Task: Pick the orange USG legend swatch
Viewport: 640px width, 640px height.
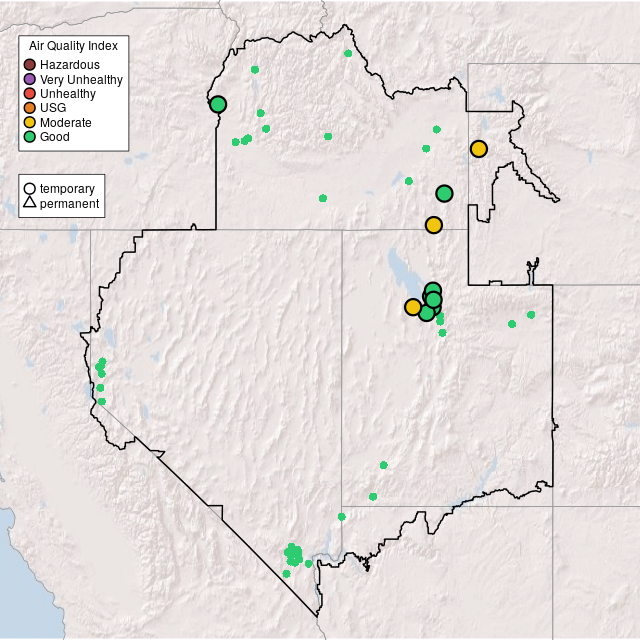Action: (30, 108)
